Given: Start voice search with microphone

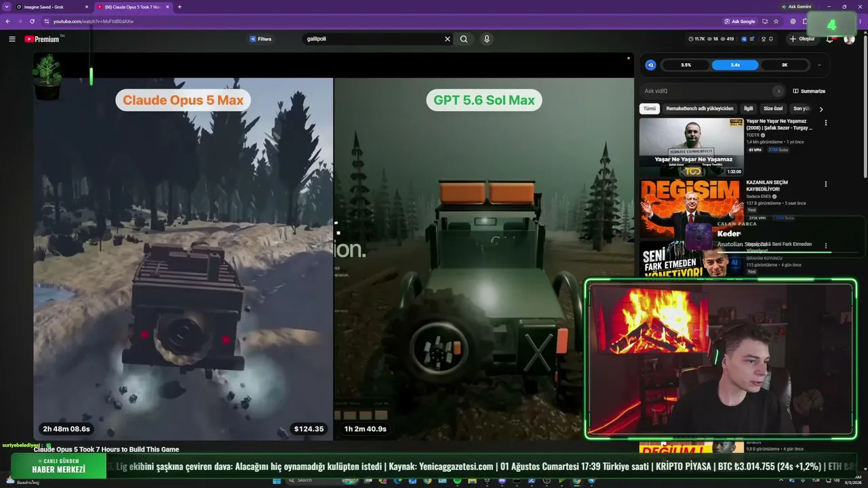Looking at the screenshot, I should click(x=486, y=39).
